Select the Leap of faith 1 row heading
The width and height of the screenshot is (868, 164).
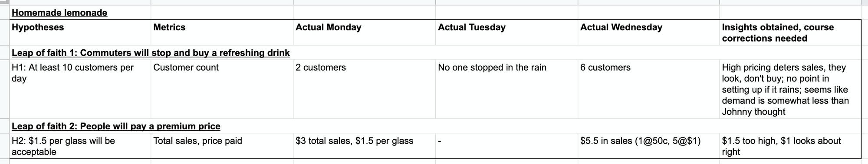(x=151, y=53)
